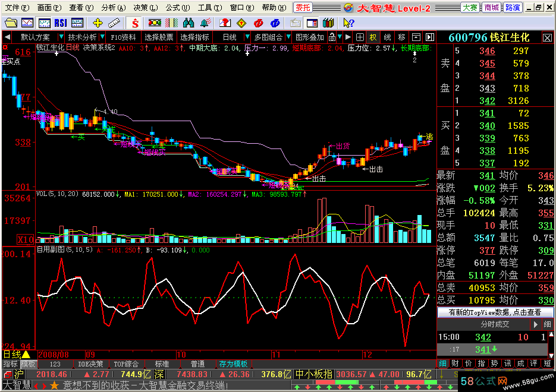Select the 财 tab in the side panel
Image resolution: width=556 pixels, height=392 pixels.
click(456, 363)
